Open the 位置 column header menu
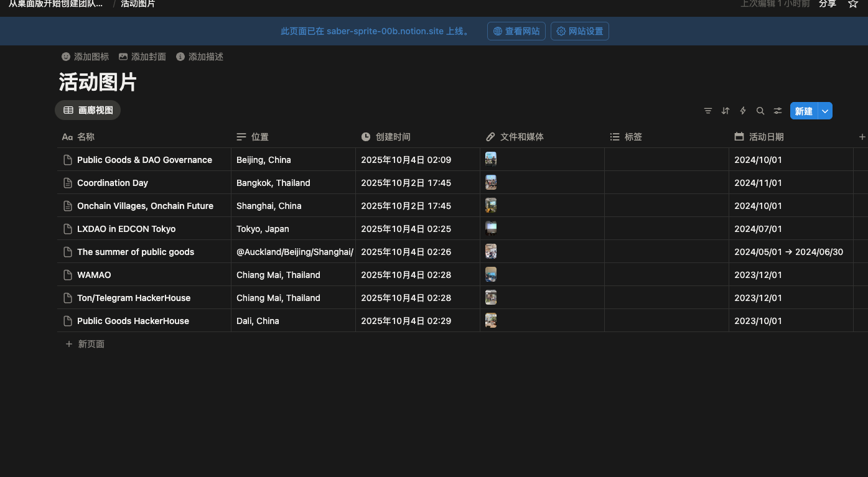This screenshot has height=477, width=868. point(259,137)
